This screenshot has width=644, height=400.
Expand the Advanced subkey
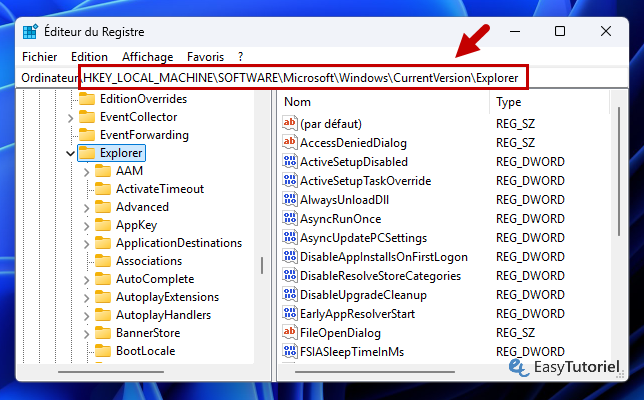[86, 208]
